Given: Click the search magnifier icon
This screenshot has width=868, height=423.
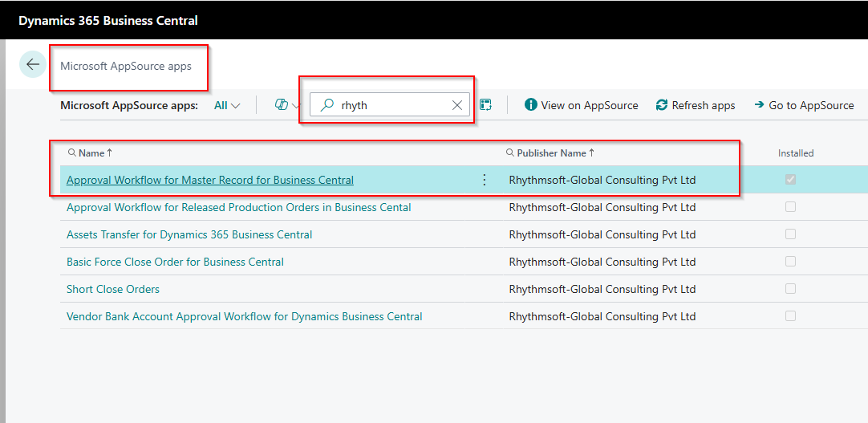Looking at the screenshot, I should [327, 104].
